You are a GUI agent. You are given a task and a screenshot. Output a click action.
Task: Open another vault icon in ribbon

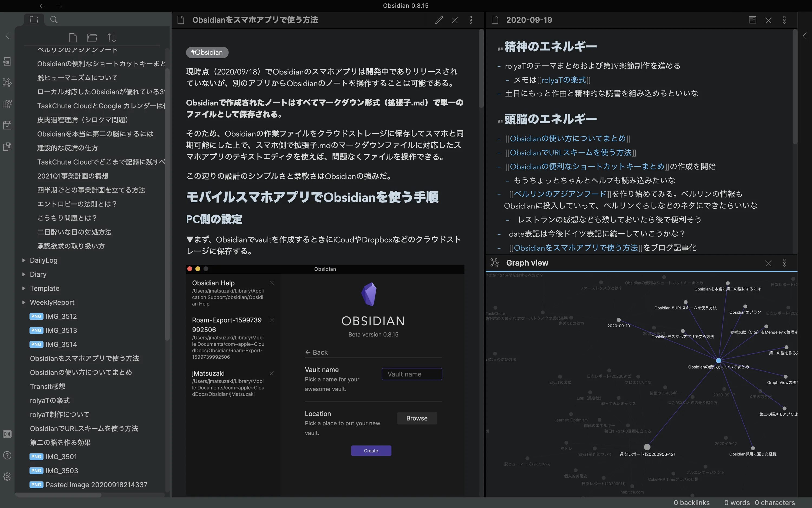tap(7, 434)
